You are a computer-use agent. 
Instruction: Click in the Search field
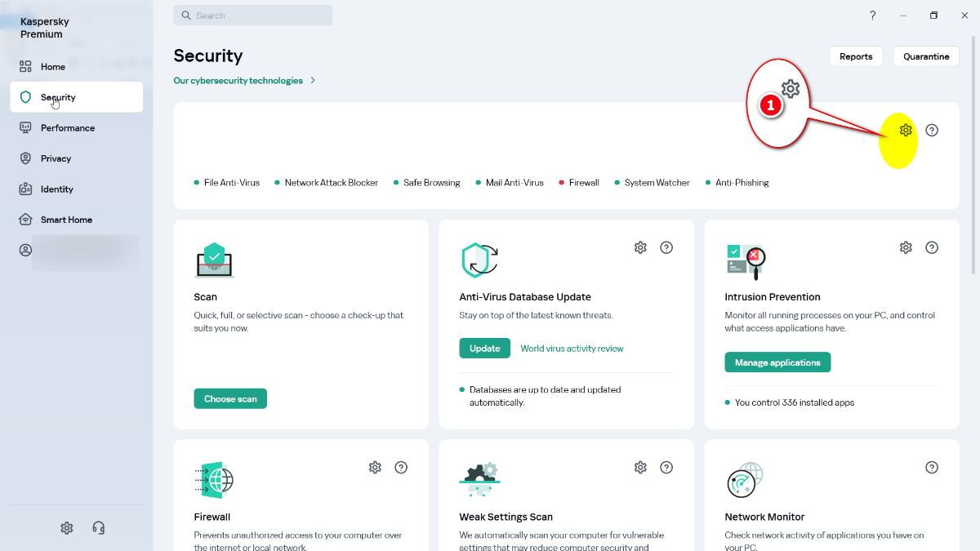[253, 16]
